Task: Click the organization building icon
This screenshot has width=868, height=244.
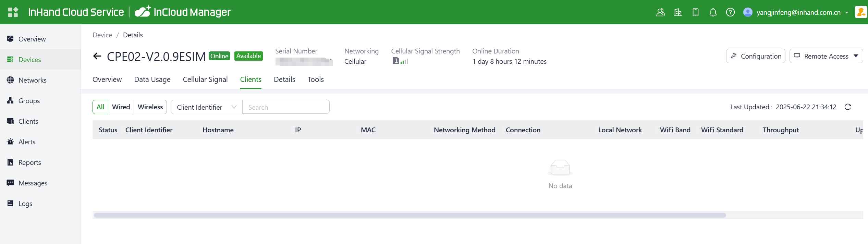Action: (x=678, y=12)
